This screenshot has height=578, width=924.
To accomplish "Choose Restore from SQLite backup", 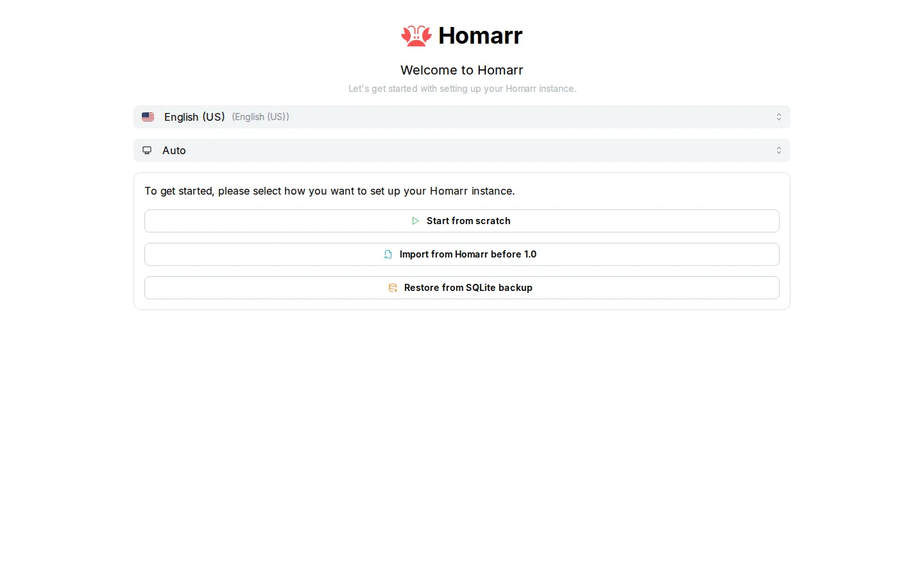I will (x=462, y=288).
